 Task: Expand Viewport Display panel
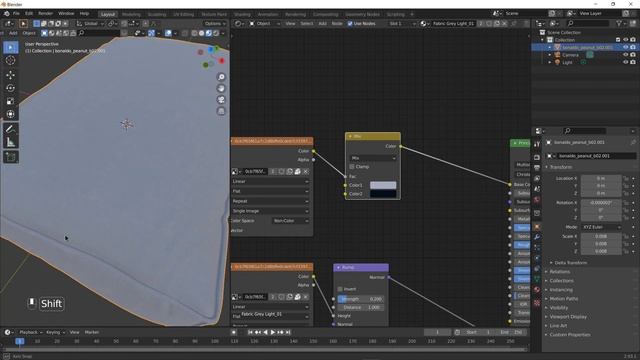point(568,317)
